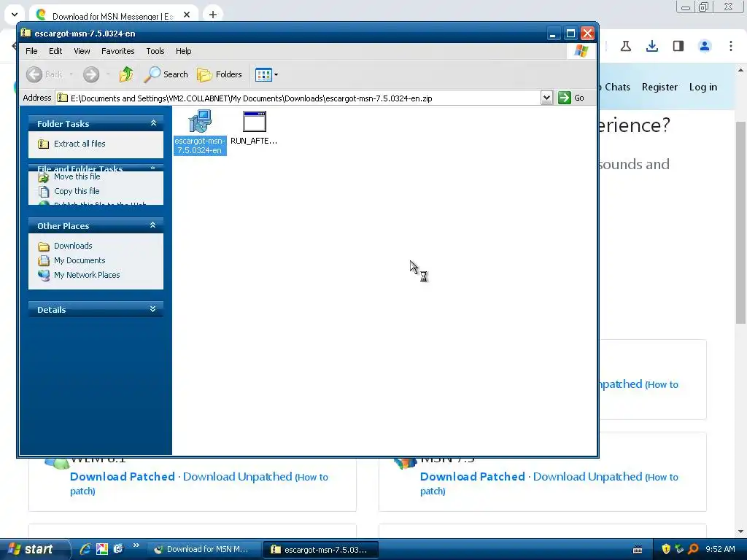Open the Tools menu
Screen dimensions: 747x560
155,51
